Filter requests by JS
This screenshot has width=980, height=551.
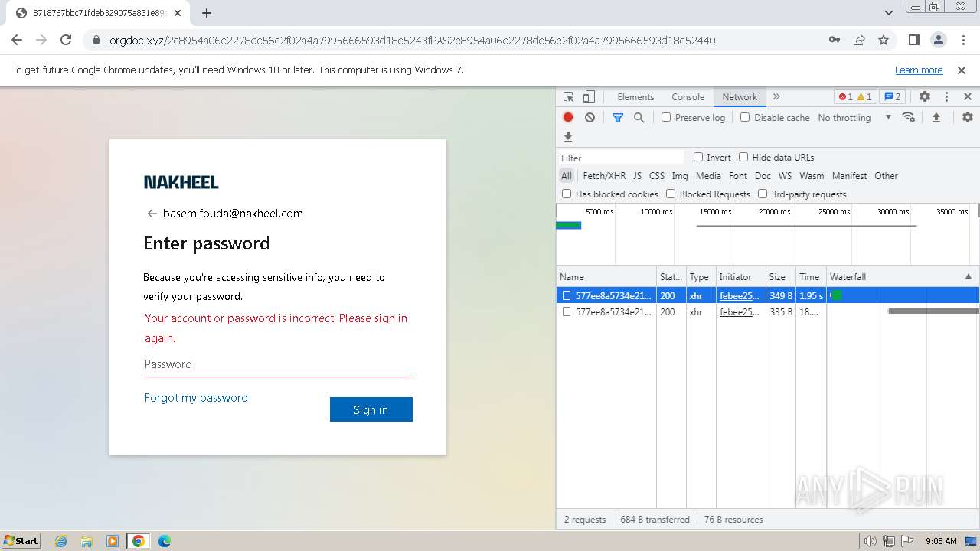pos(637,175)
